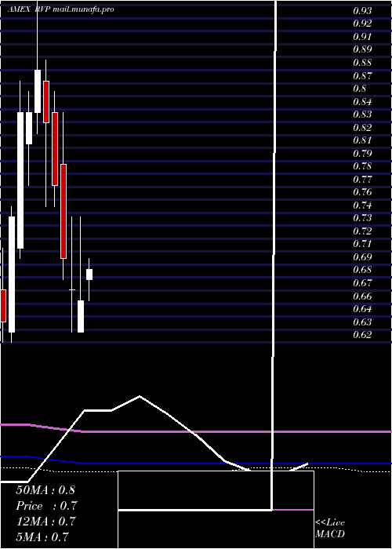This screenshot has height=549, width=392.
Task: Select the last small white candlestick on the chart
Action: (x=89, y=279)
